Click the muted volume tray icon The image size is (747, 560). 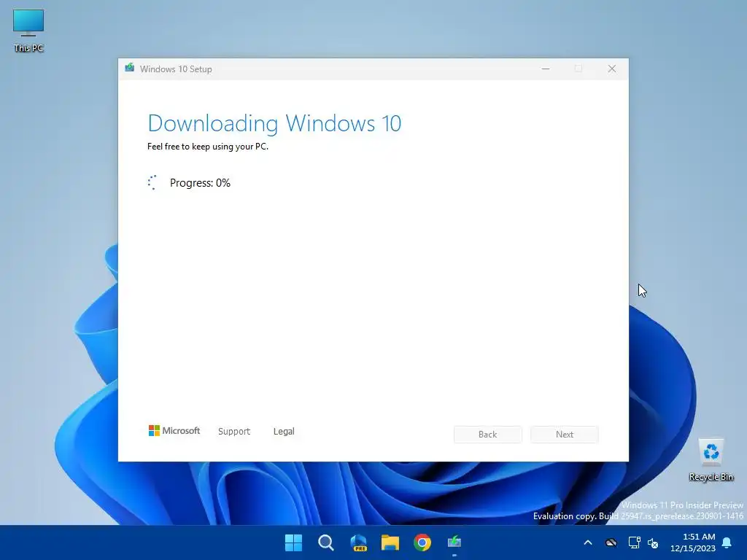coord(653,542)
